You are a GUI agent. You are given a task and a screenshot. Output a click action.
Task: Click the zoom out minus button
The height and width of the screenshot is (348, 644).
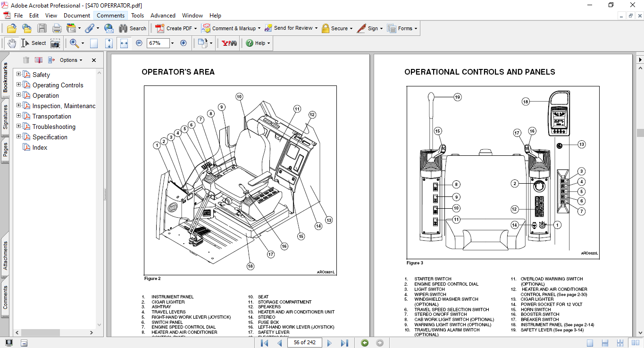coord(139,43)
